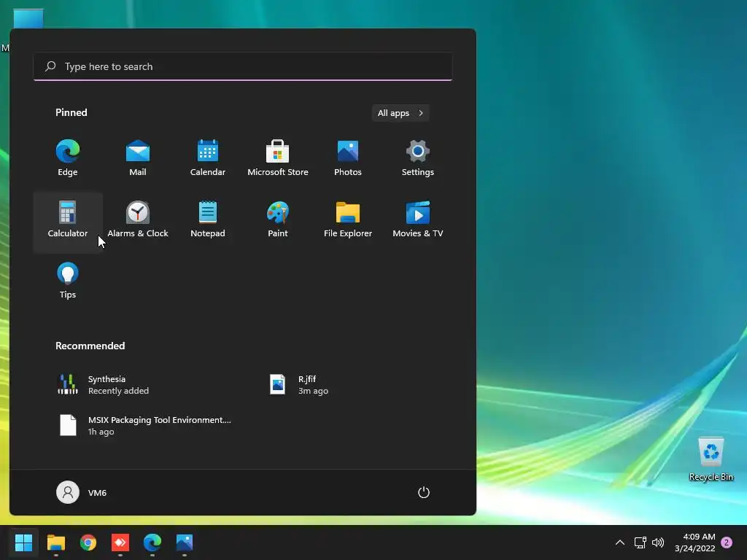
Task: Open the VM6 user account menu
Action: 82,492
